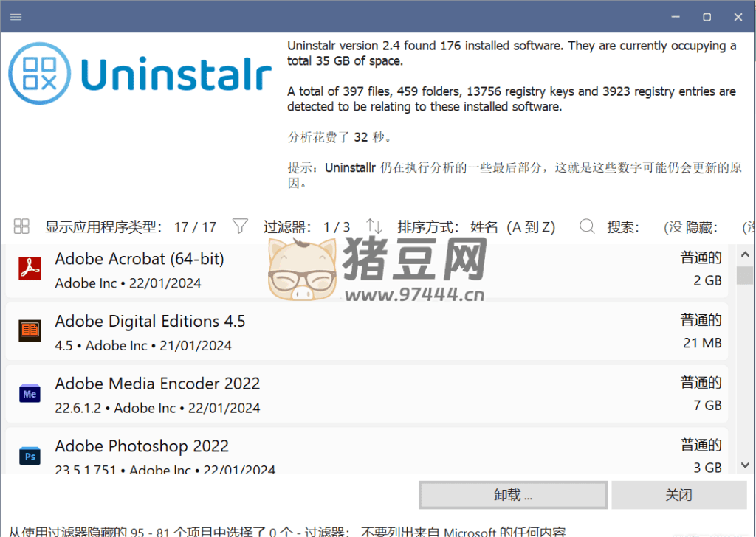Click the 3 GB size of Photoshop
Image resolution: width=756 pixels, height=537 pixels.
click(707, 467)
